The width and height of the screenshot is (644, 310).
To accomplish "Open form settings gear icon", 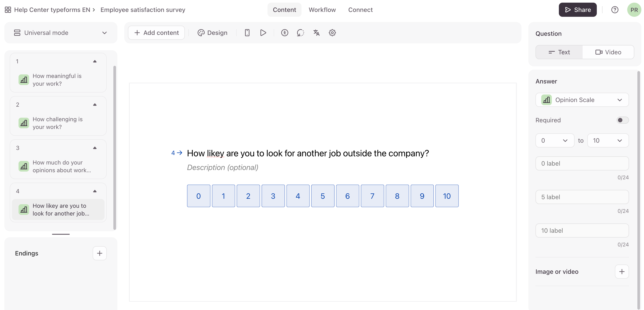I will pyautogui.click(x=332, y=33).
